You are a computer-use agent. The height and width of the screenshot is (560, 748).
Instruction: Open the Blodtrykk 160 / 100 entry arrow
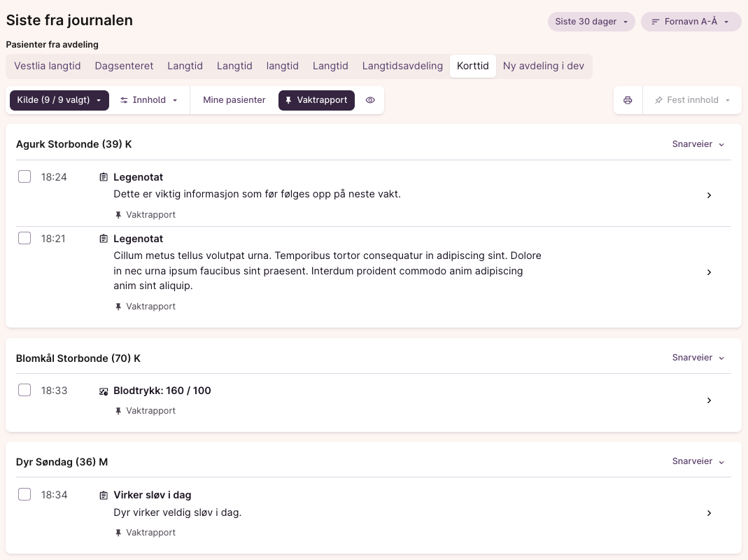click(709, 400)
